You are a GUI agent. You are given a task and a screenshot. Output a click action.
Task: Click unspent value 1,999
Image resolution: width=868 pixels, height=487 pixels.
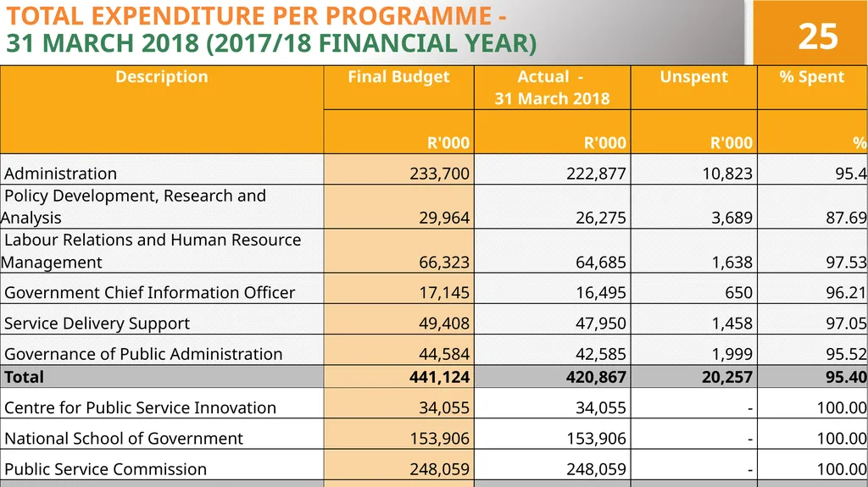732,354
